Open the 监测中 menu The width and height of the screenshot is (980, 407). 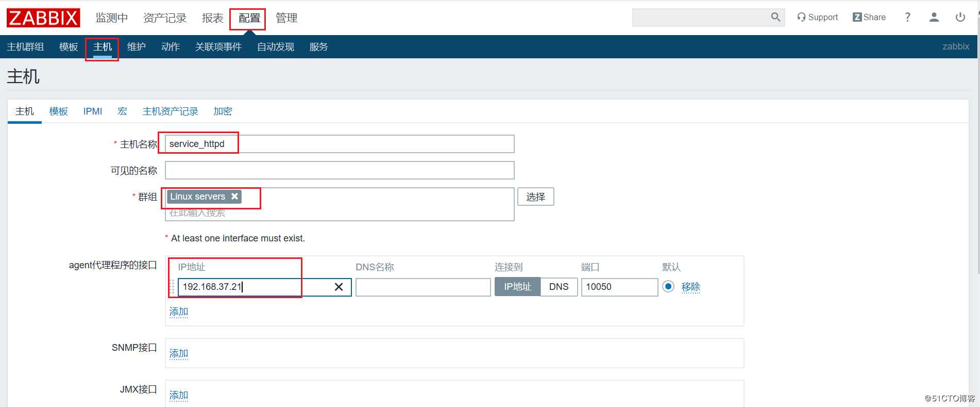pyautogui.click(x=111, y=18)
